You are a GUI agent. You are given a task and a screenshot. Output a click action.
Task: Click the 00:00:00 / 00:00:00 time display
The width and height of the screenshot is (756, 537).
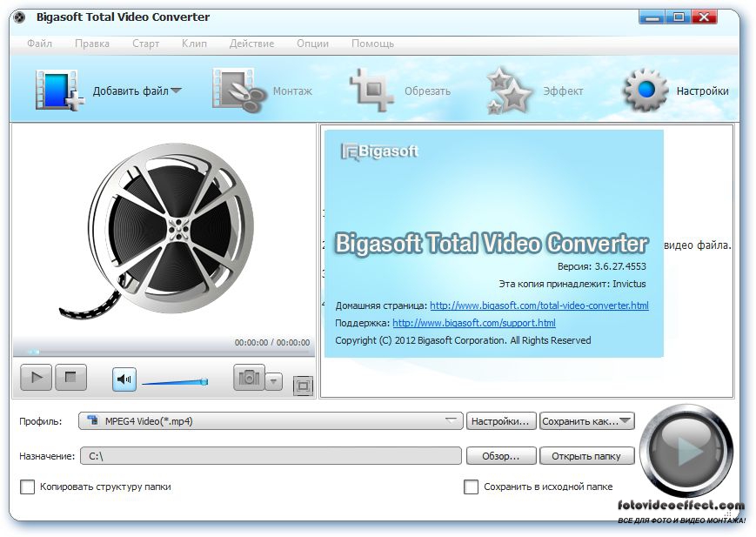click(272, 343)
